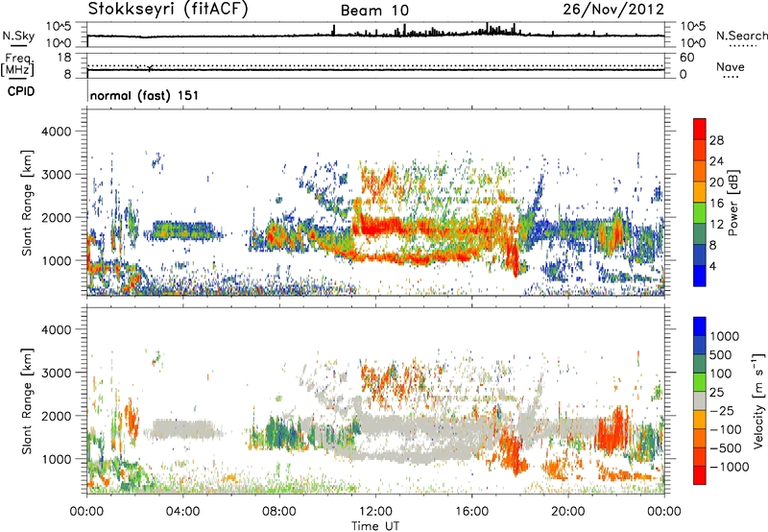Click the 24 dB colorbar tick
The width and height of the screenshot is (768, 532).
[716, 161]
